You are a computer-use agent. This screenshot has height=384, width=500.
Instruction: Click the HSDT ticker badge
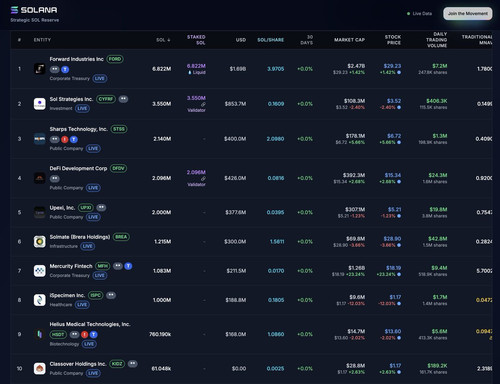[x=58, y=334]
